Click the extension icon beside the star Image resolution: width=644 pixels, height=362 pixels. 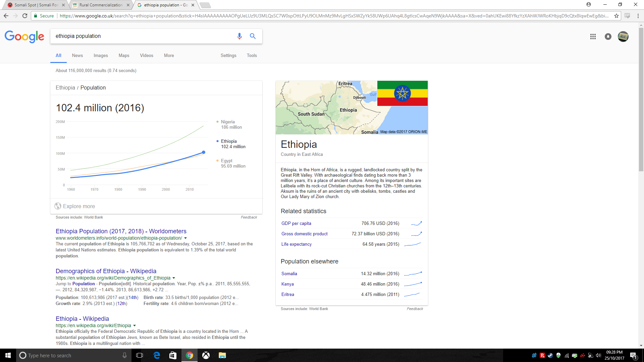coord(627,16)
